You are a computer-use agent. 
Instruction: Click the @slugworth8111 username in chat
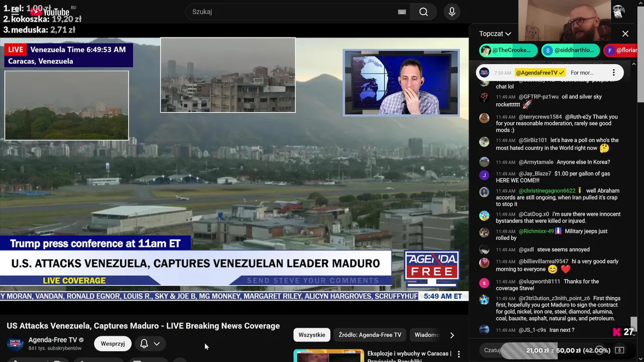539,282
